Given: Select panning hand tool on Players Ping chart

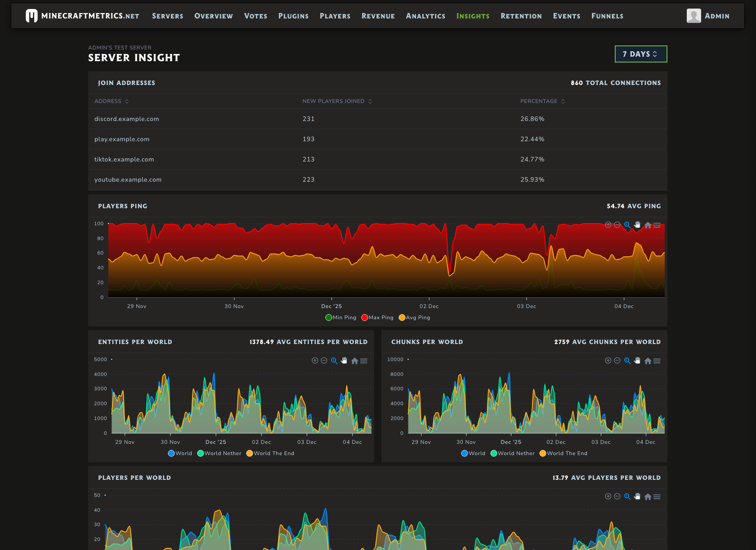Looking at the screenshot, I should (637, 225).
